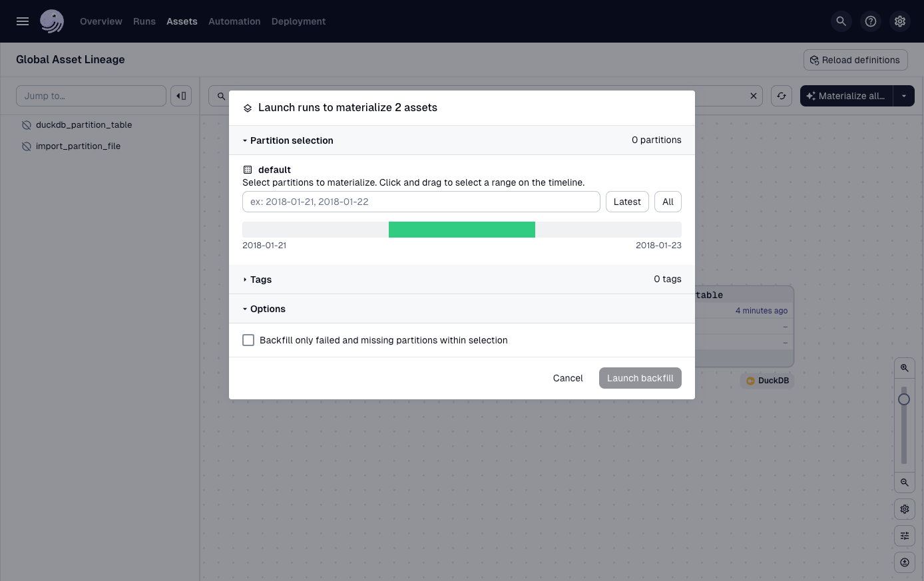Click the refresh definitions icon beside the search bar
Image resolution: width=924 pixels, height=581 pixels.
tap(782, 96)
